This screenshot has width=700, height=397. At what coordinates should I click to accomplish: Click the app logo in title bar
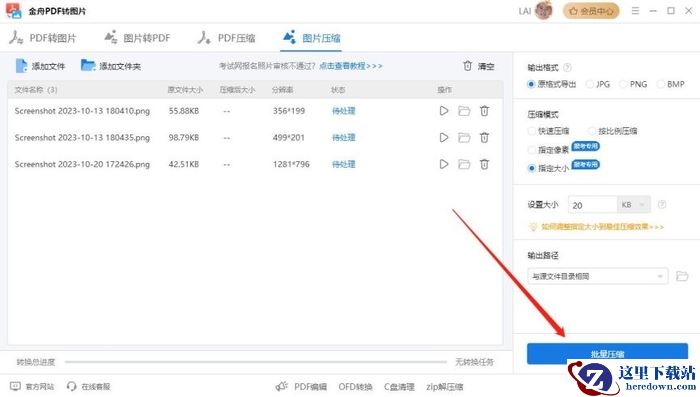(x=14, y=11)
